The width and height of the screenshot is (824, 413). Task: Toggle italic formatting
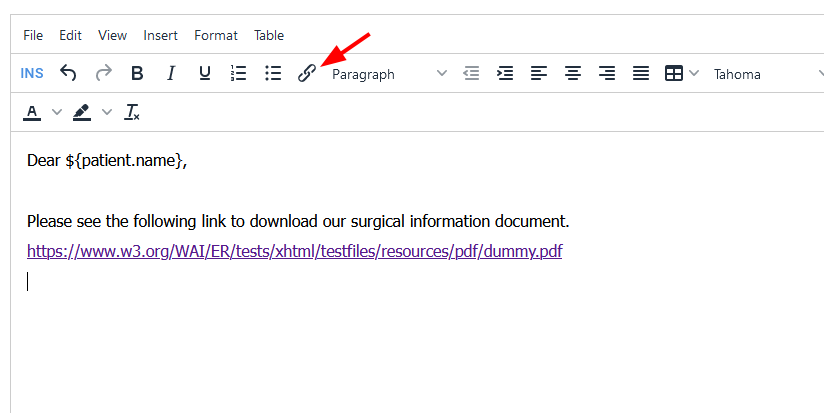(171, 73)
